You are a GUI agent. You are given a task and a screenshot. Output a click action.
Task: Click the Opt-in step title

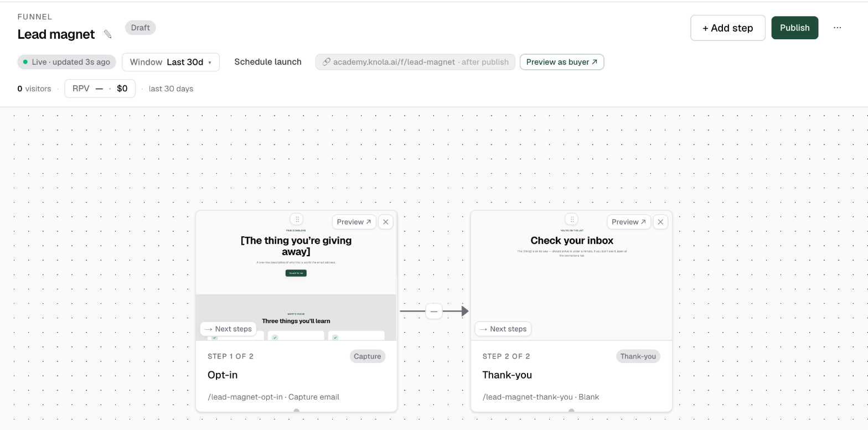pyautogui.click(x=223, y=375)
